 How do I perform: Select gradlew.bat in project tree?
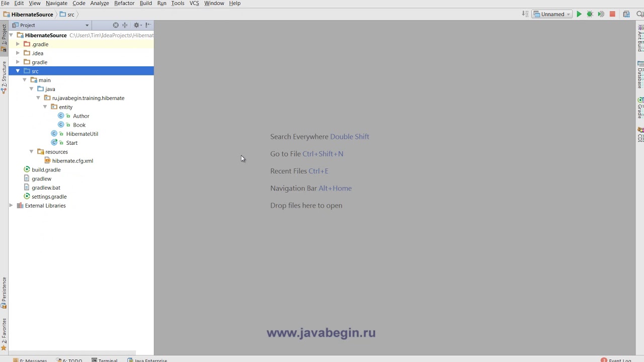46,188
